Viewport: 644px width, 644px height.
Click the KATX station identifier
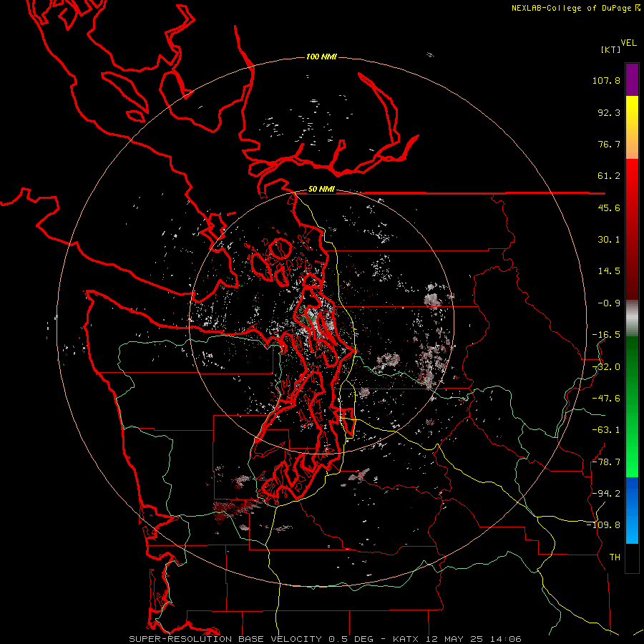(406, 639)
